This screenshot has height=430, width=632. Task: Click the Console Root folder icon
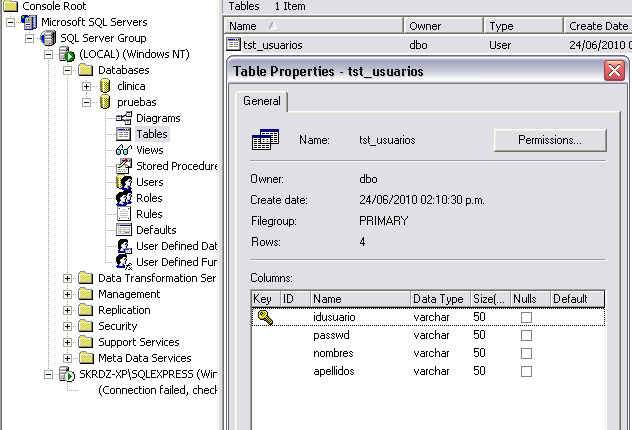click(x=10, y=6)
